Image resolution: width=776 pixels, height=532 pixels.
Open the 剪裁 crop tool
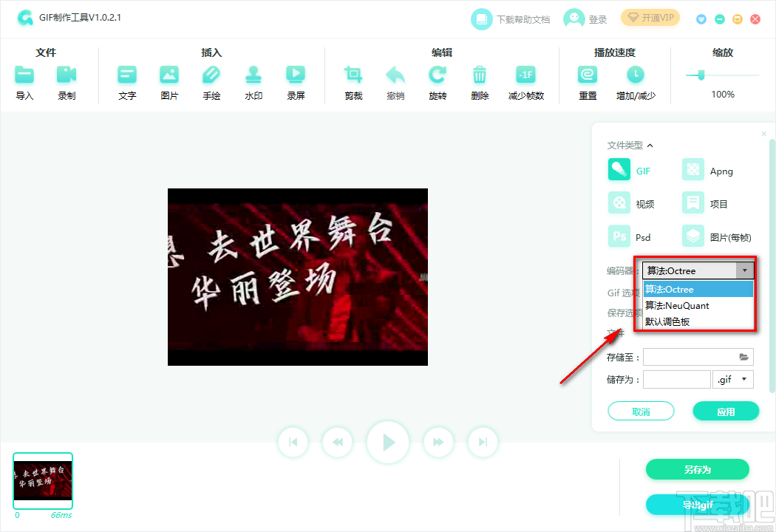[353, 80]
